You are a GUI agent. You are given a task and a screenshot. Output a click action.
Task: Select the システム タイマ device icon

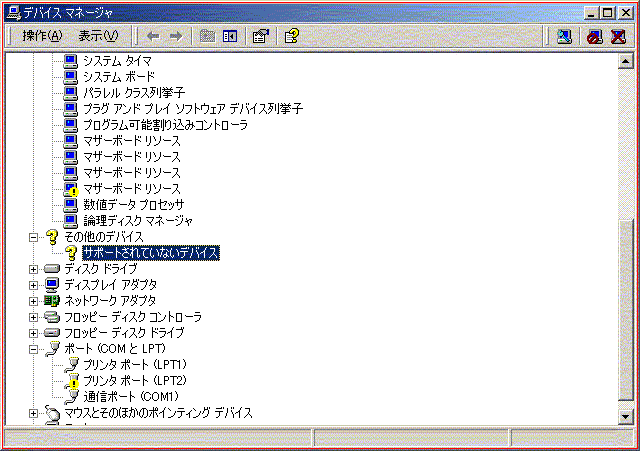[x=71, y=61]
